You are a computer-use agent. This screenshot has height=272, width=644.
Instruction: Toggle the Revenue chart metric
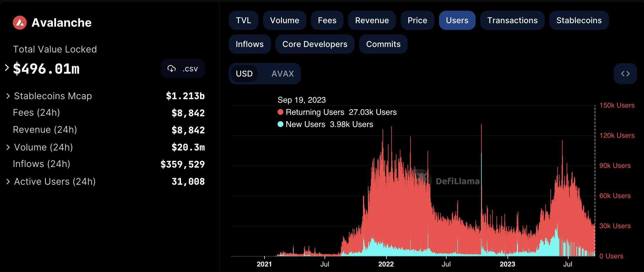372,20
